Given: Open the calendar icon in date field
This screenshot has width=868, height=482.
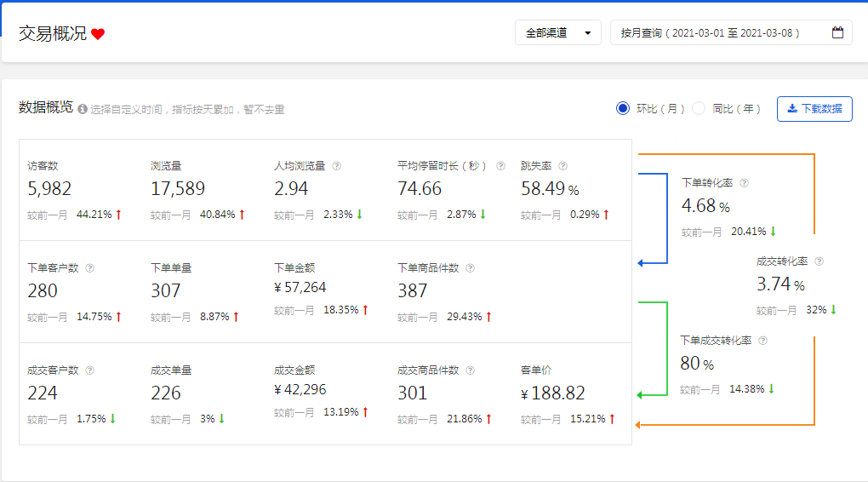Looking at the screenshot, I should click(837, 32).
